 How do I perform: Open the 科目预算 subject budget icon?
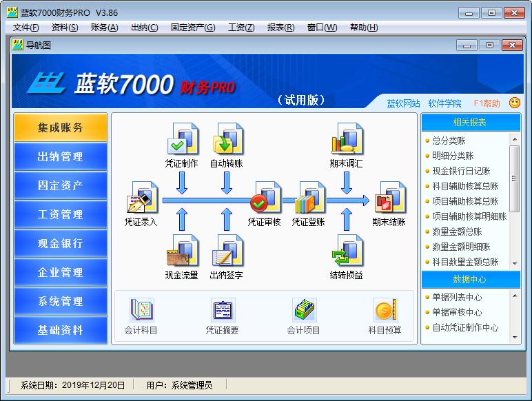point(385,309)
